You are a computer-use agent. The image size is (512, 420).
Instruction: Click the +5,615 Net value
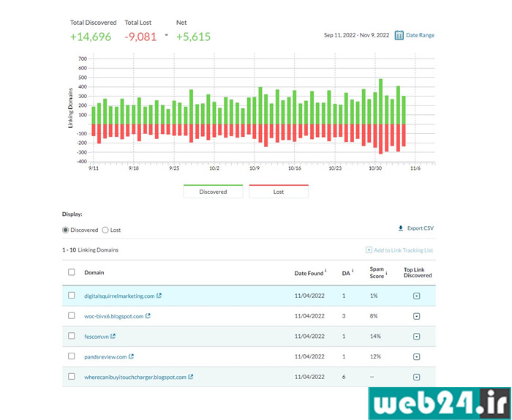(193, 37)
